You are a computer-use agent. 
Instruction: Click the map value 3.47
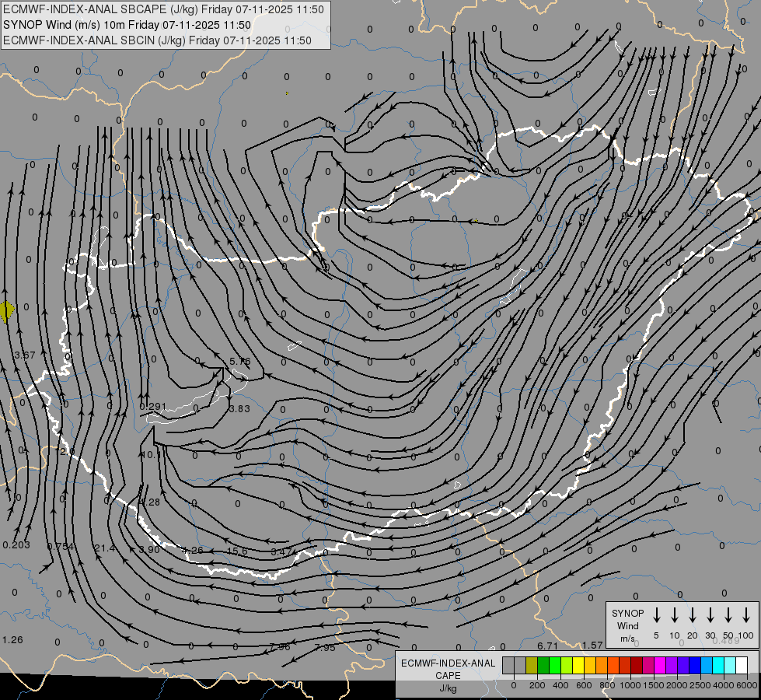pyautogui.click(x=281, y=552)
